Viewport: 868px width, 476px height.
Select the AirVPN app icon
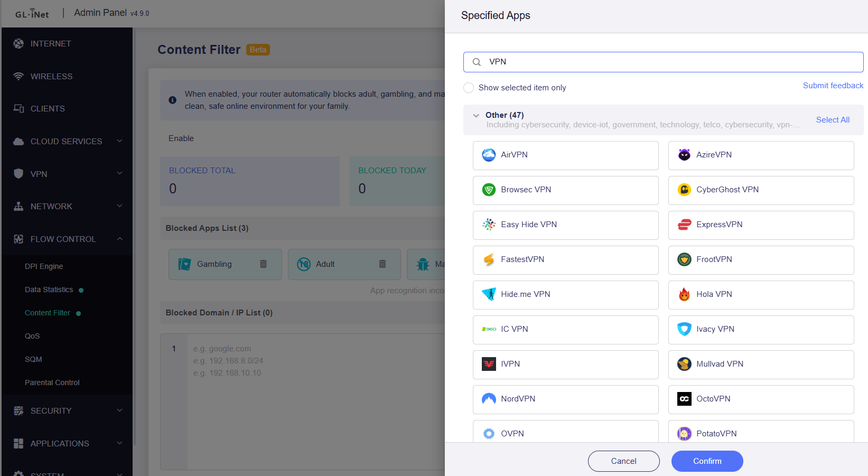(489, 155)
